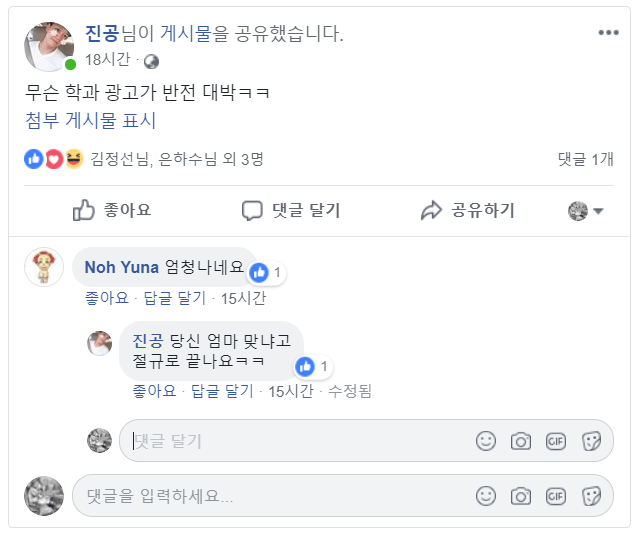Viewport: 641px width, 537px height.
Task: Open the post options three-dot menu
Action: (x=608, y=33)
